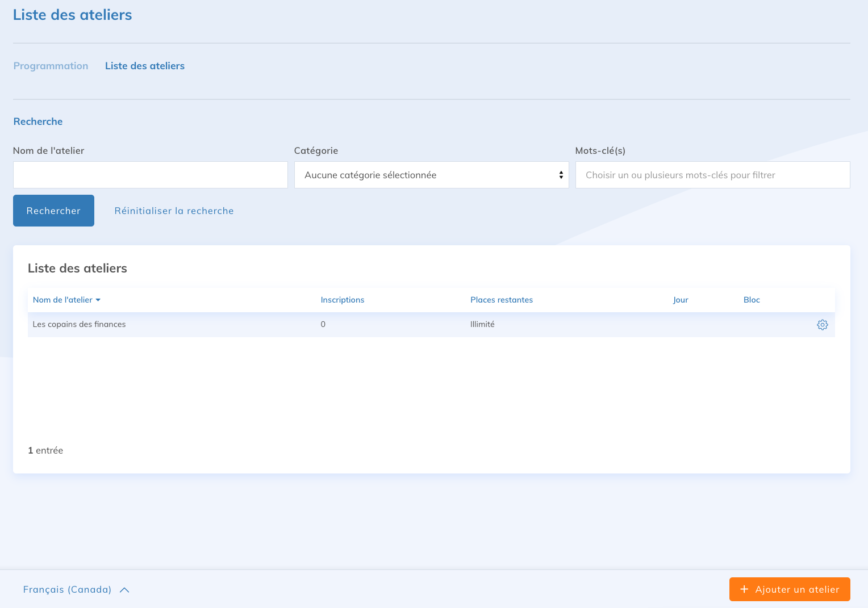Click the up-down arrows of the Catégorie select
868x608 pixels.
point(561,175)
